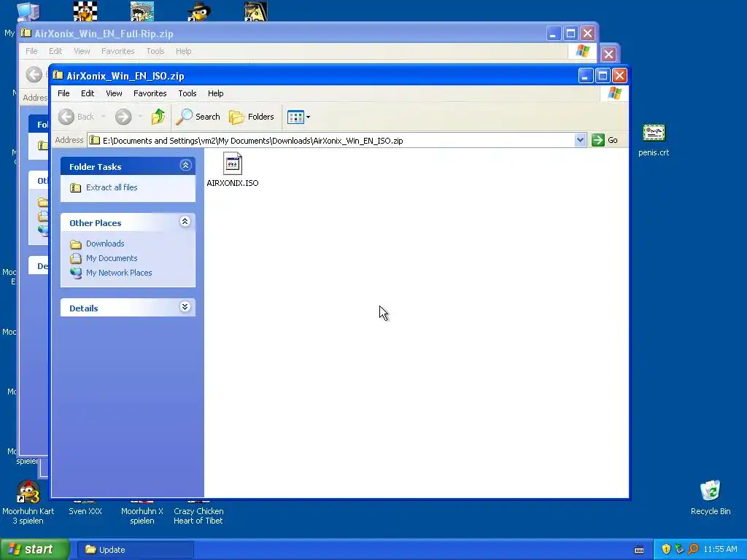Open the Back history dropdown arrow
Image resolution: width=747 pixels, height=560 pixels.
click(103, 117)
